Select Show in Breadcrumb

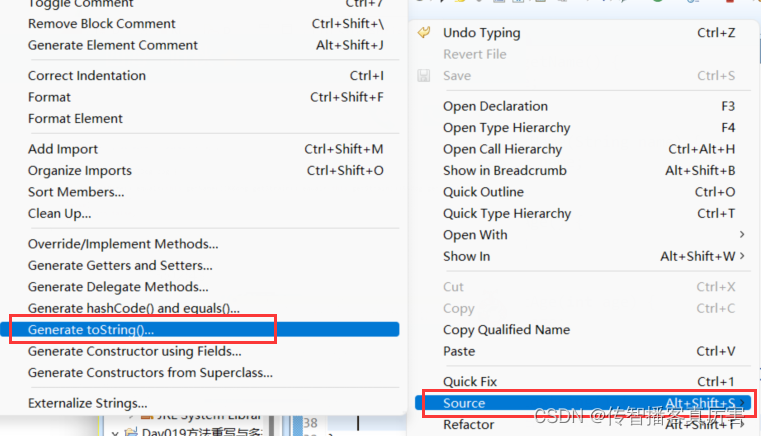click(x=583, y=170)
